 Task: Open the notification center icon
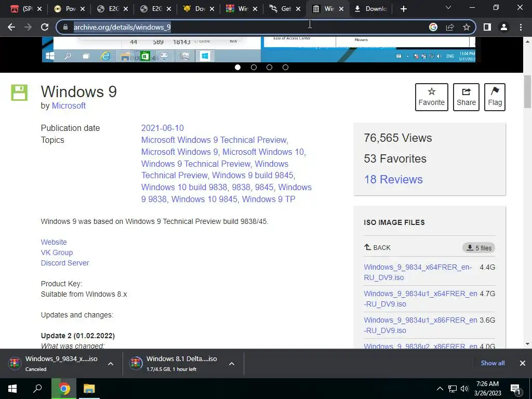click(x=515, y=389)
